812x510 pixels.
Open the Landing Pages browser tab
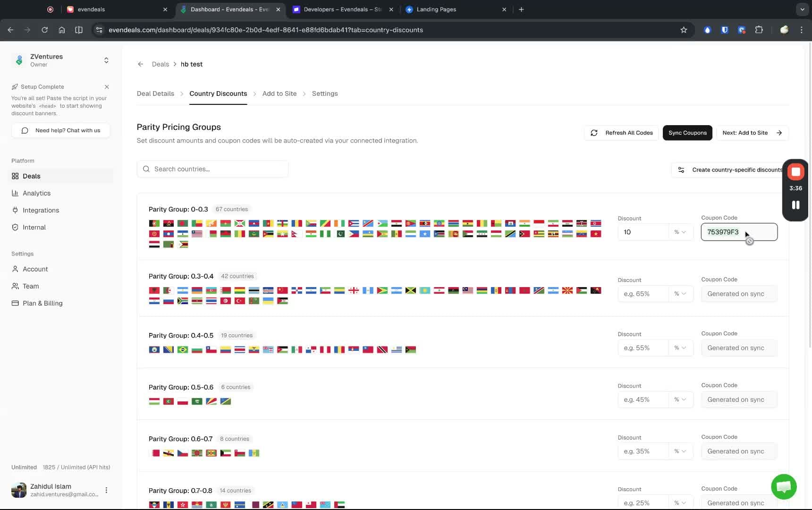(x=437, y=9)
